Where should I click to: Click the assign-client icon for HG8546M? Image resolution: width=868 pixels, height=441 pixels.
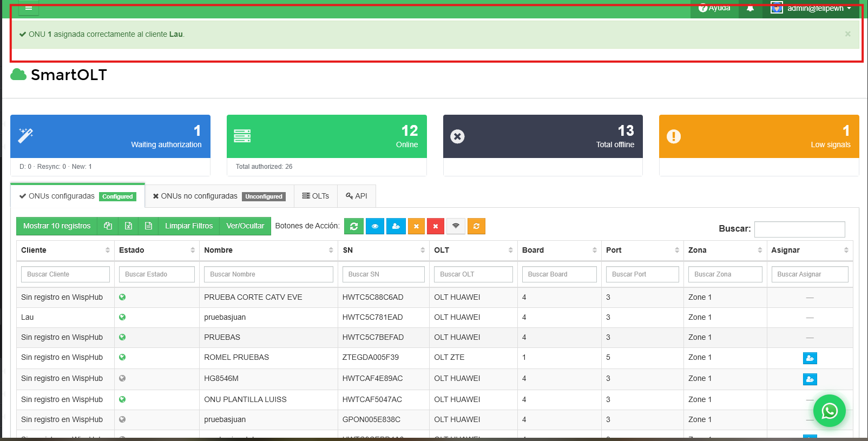(x=810, y=379)
